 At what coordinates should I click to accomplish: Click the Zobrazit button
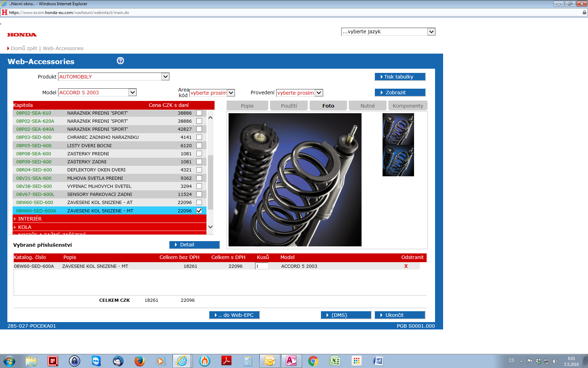coord(400,93)
